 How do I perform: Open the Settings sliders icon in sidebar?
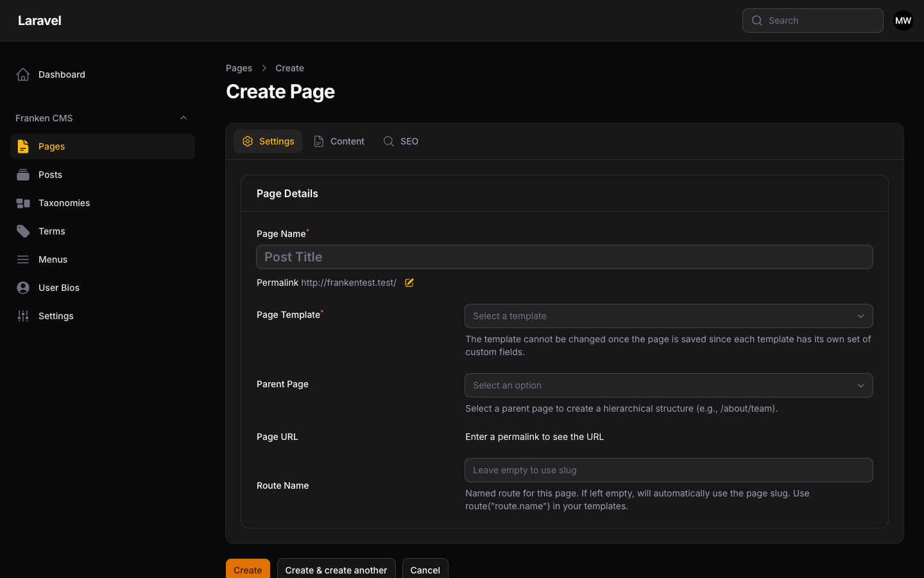click(23, 316)
